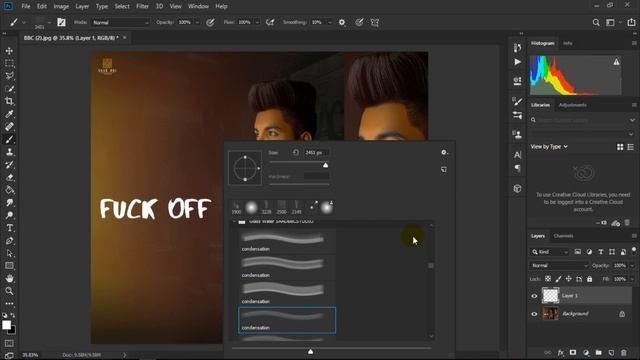This screenshot has height=360, width=640.
Task: Click the brush Size slider handle
Action: tap(325, 165)
